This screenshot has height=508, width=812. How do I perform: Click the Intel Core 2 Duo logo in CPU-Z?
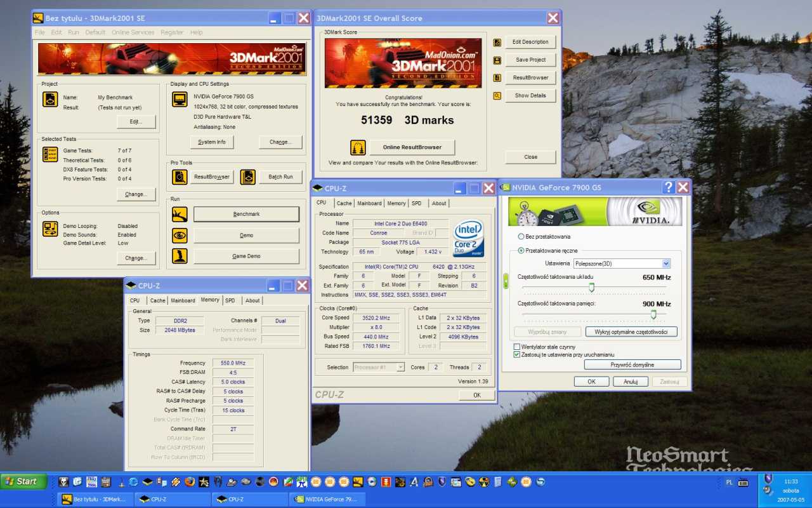coord(469,238)
